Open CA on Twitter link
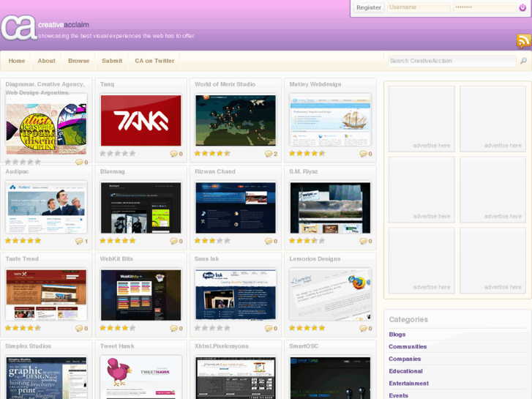The width and height of the screenshot is (532, 399). (154, 61)
